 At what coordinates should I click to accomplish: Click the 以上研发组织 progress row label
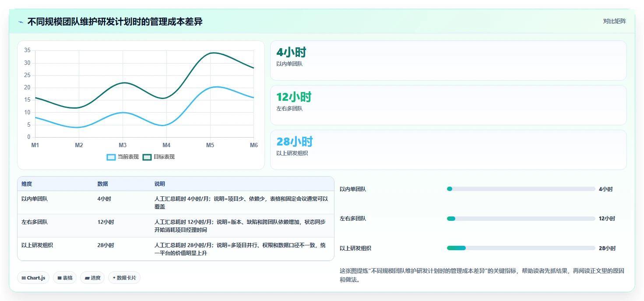pos(355,248)
